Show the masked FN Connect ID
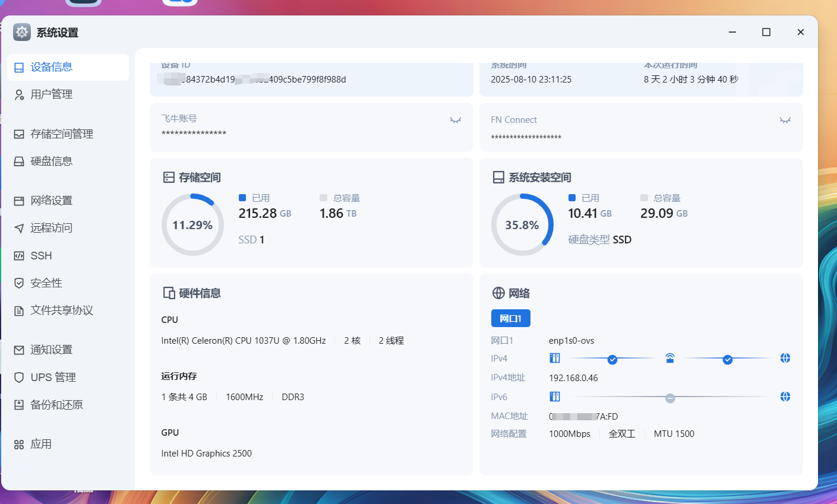This screenshot has width=837, height=504. (785, 121)
